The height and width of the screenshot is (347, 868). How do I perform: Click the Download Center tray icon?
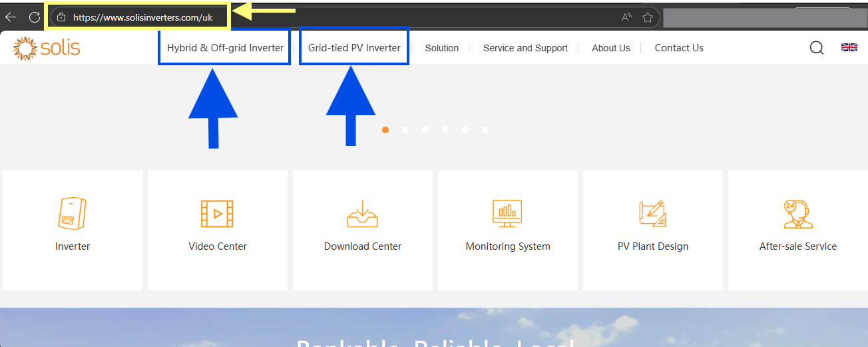(363, 214)
